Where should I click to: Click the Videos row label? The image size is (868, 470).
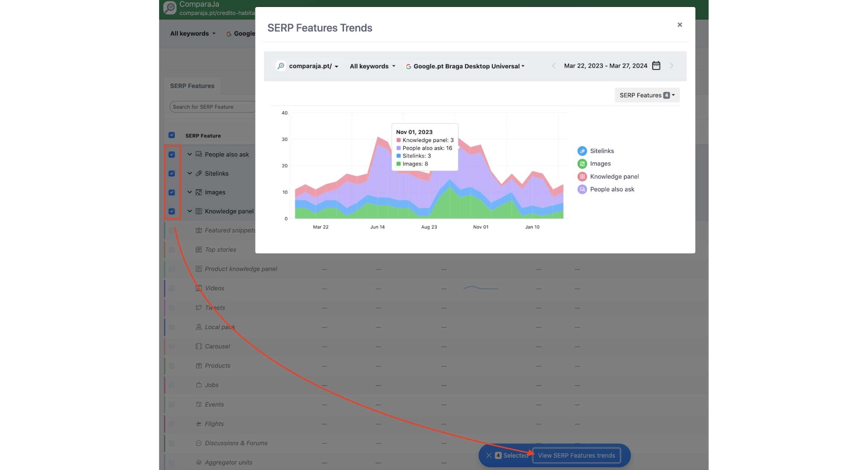(214, 289)
